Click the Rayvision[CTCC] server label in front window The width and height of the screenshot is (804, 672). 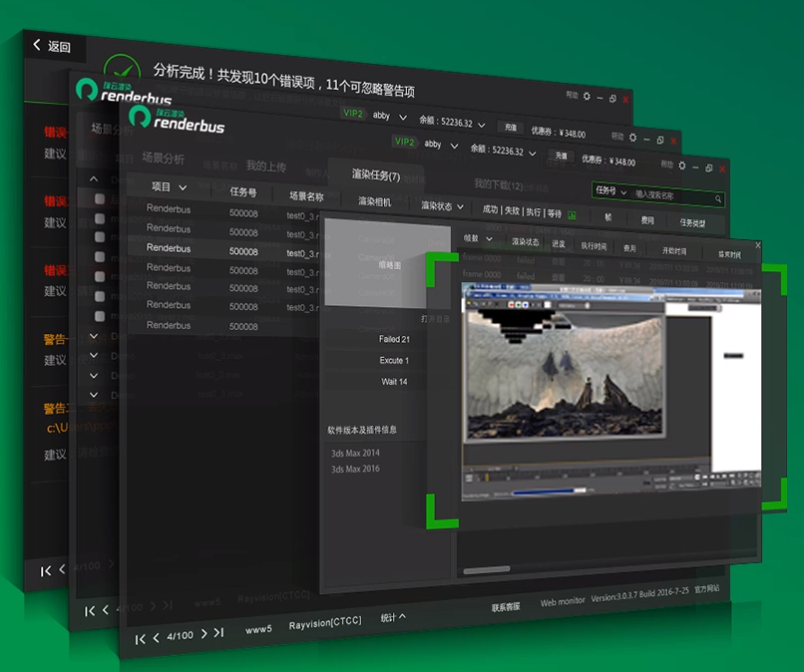325,623
